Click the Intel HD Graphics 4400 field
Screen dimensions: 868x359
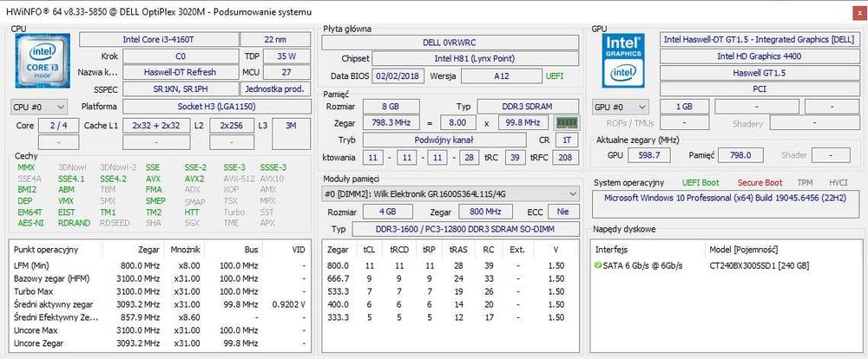click(x=759, y=55)
